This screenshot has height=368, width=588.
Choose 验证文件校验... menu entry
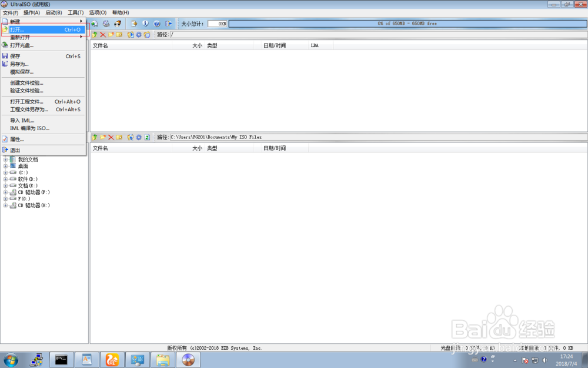[43, 91]
